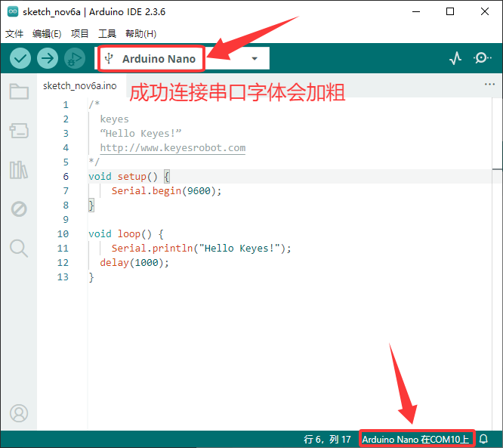Open the Search sidebar panel

(19, 249)
